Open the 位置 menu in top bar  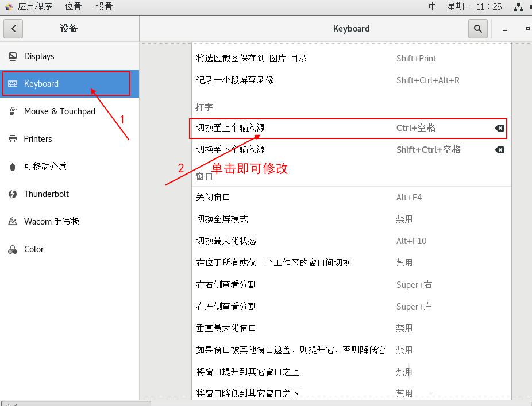coord(73,7)
